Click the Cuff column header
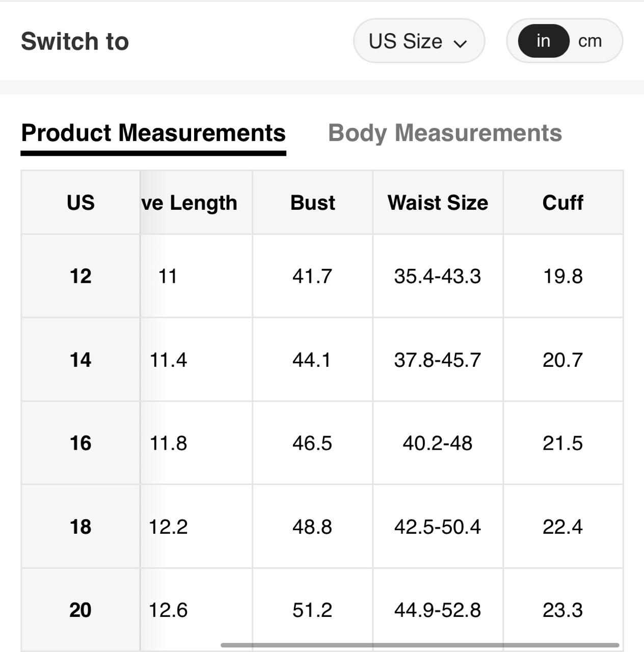The height and width of the screenshot is (652, 644). (562, 203)
